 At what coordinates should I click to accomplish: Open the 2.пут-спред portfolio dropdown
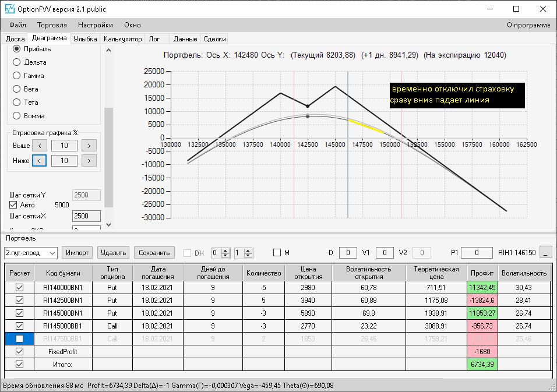30,253
